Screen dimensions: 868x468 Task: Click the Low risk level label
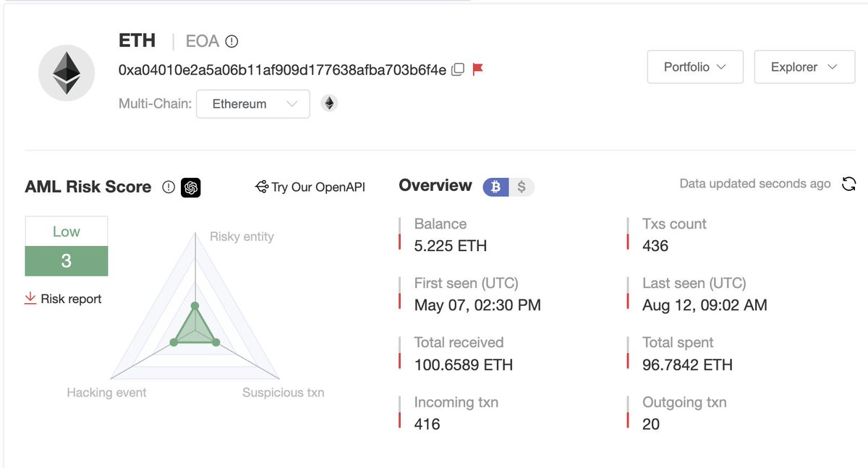point(67,231)
